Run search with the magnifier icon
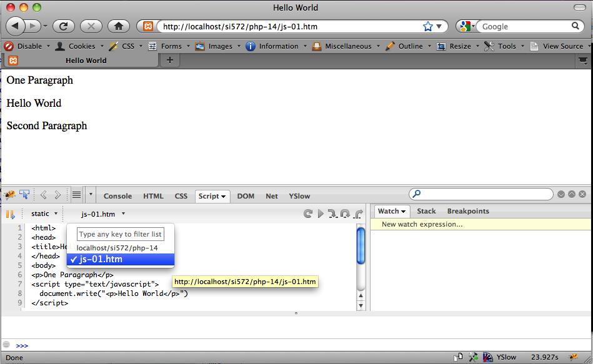This screenshot has width=593, height=364. (576, 26)
